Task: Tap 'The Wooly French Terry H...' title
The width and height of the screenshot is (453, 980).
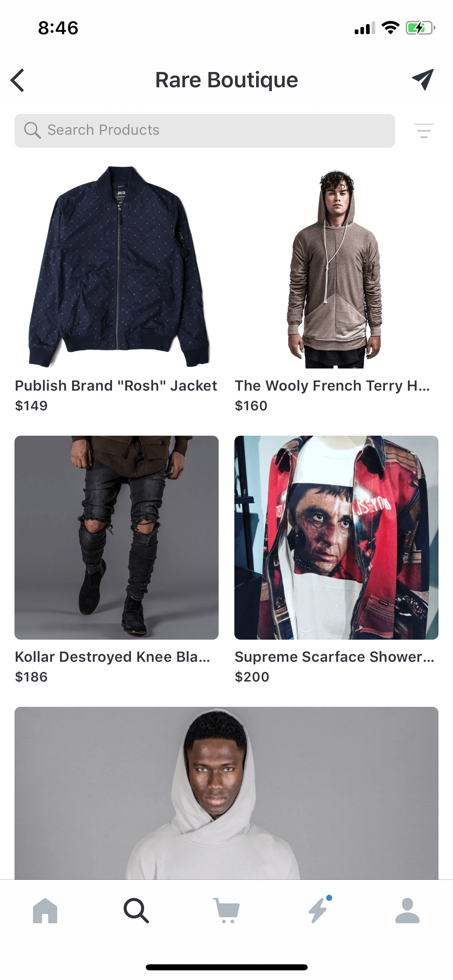Action: [x=333, y=386]
